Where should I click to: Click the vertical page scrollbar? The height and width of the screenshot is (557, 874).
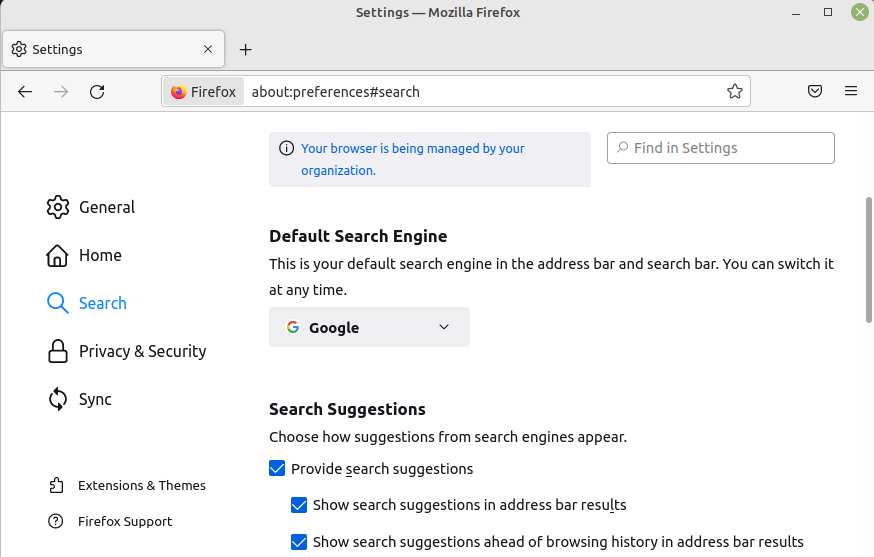868,260
